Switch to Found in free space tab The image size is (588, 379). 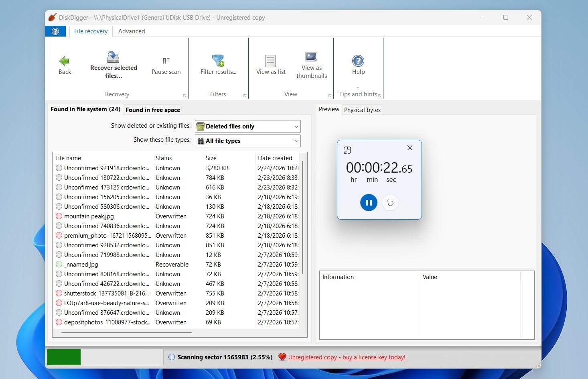point(153,110)
